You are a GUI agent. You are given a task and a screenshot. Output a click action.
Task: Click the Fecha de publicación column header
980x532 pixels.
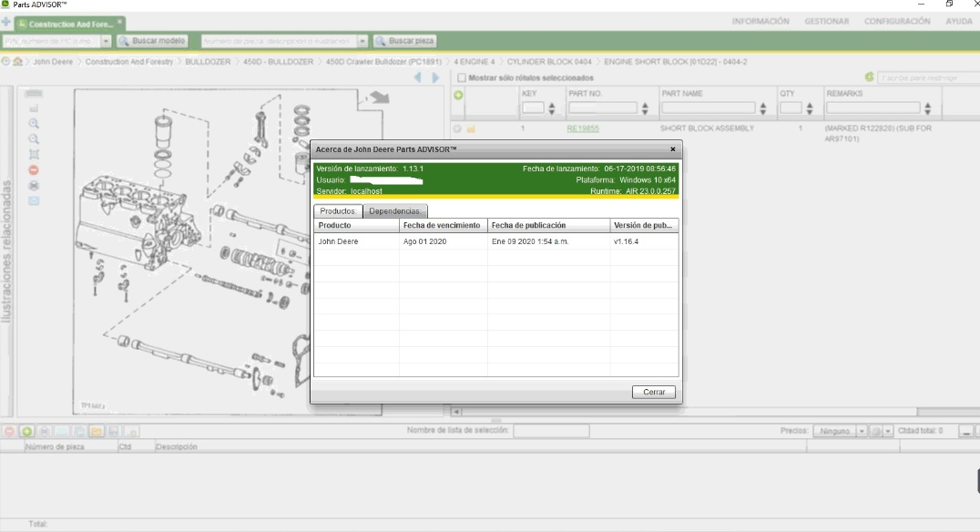pyautogui.click(x=549, y=225)
